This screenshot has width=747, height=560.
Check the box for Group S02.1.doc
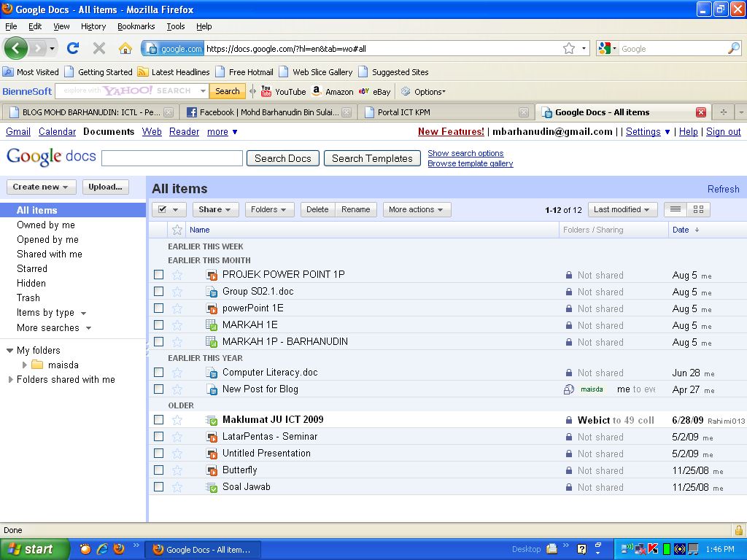pos(158,292)
